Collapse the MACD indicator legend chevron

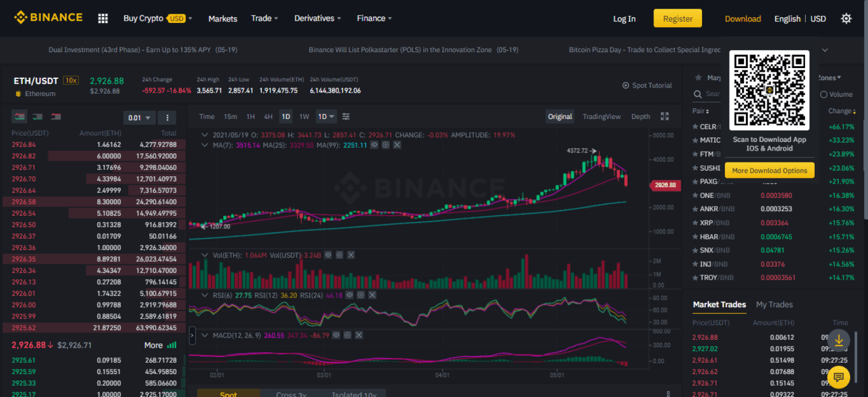[205, 335]
